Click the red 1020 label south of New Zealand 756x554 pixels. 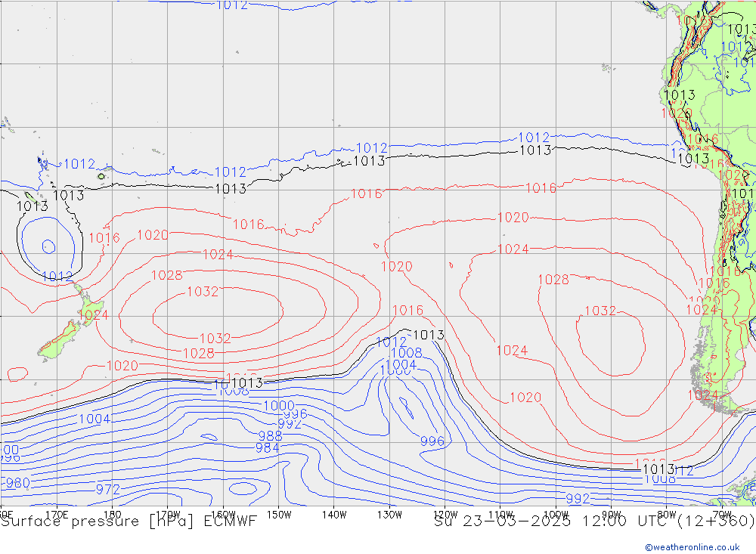pos(122,366)
